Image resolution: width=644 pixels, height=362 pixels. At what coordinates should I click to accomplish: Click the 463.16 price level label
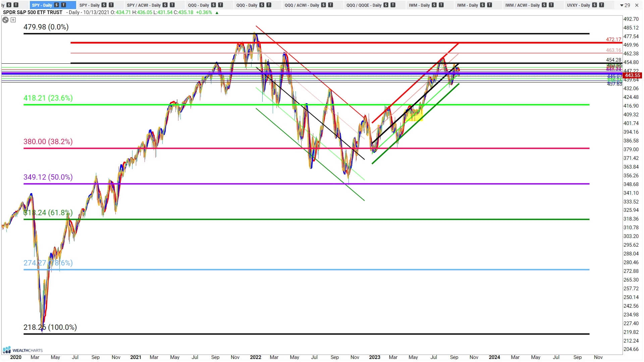(613, 50)
